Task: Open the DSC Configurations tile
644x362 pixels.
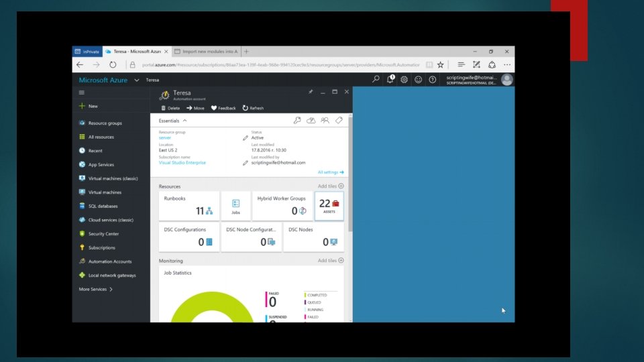Action: point(189,237)
